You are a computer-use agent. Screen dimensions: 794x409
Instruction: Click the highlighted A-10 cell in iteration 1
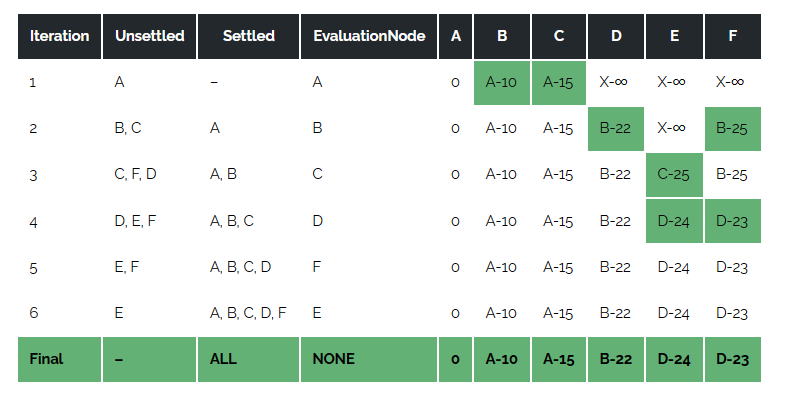[x=501, y=82]
